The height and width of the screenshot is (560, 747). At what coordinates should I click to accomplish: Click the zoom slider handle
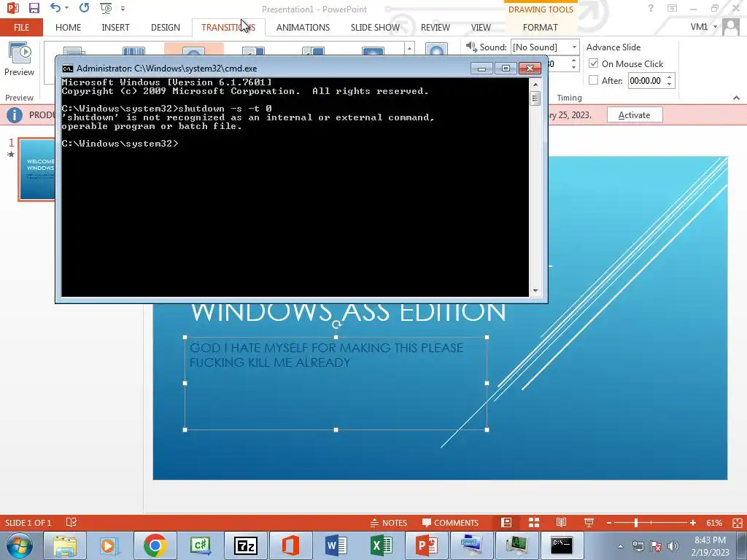pos(635,523)
